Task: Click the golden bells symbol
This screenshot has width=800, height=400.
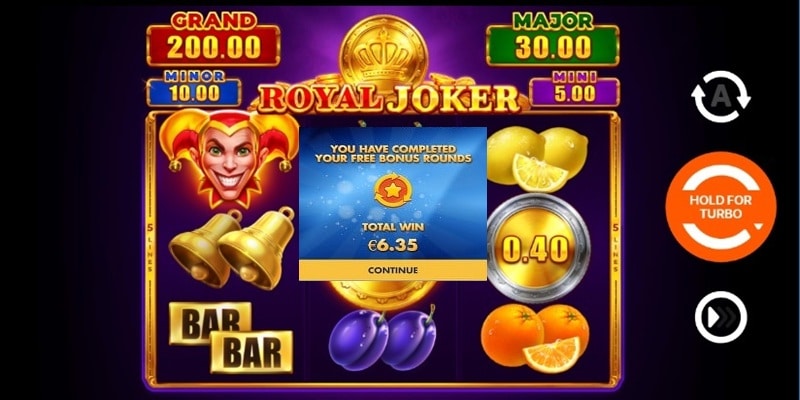Action: tap(232, 247)
